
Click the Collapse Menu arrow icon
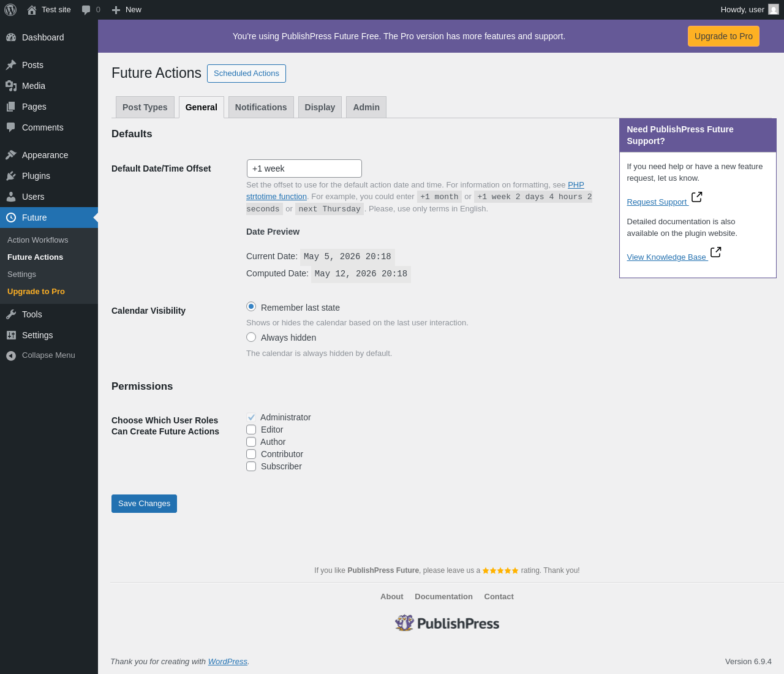pos(11,355)
